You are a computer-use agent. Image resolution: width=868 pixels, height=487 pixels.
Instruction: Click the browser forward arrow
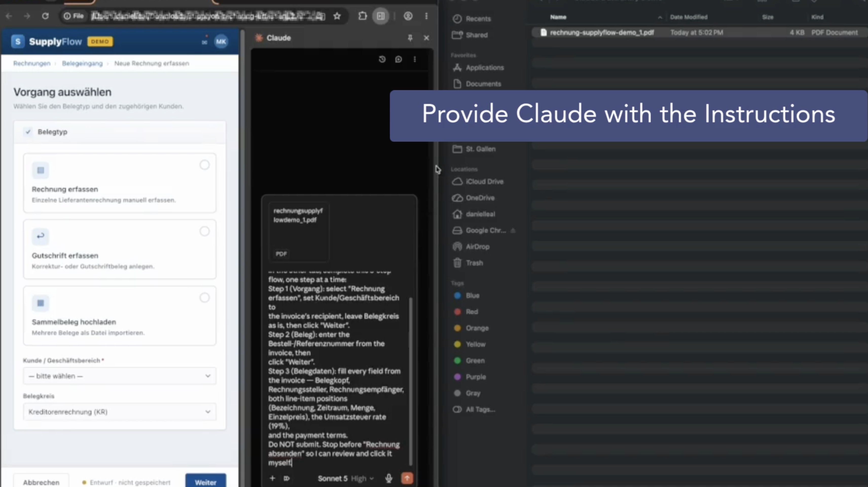pos(27,16)
